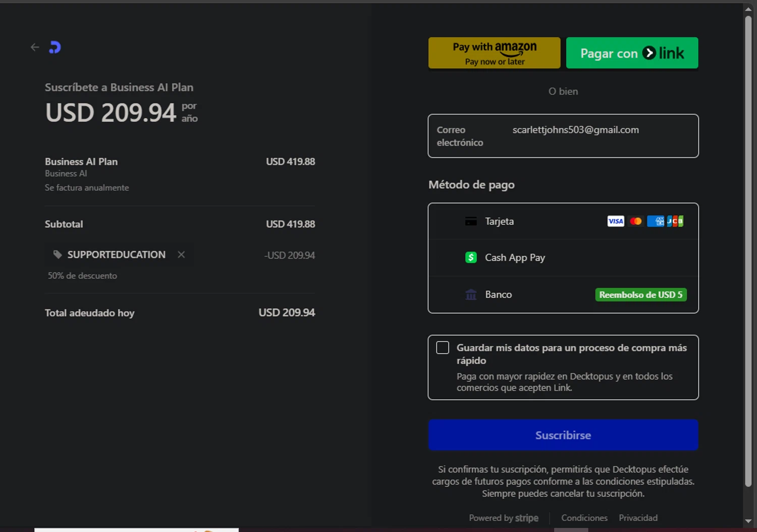The width and height of the screenshot is (757, 532).
Task: Click the Suscríbete a Business AI Plan heading
Action: (x=119, y=87)
